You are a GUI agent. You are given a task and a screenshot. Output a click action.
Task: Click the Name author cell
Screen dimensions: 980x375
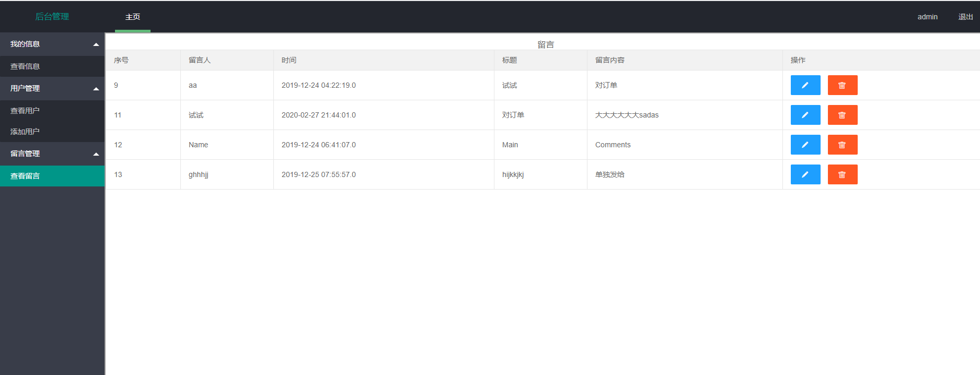pos(227,145)
